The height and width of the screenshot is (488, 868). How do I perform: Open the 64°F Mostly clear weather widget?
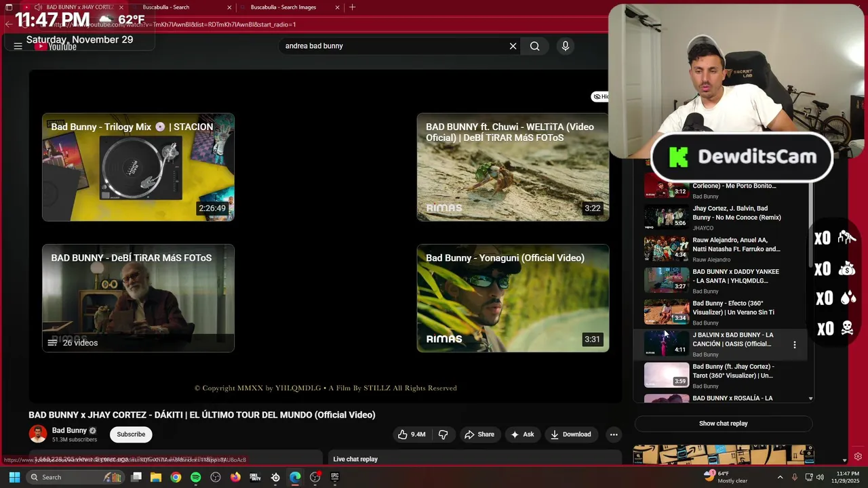726,477
